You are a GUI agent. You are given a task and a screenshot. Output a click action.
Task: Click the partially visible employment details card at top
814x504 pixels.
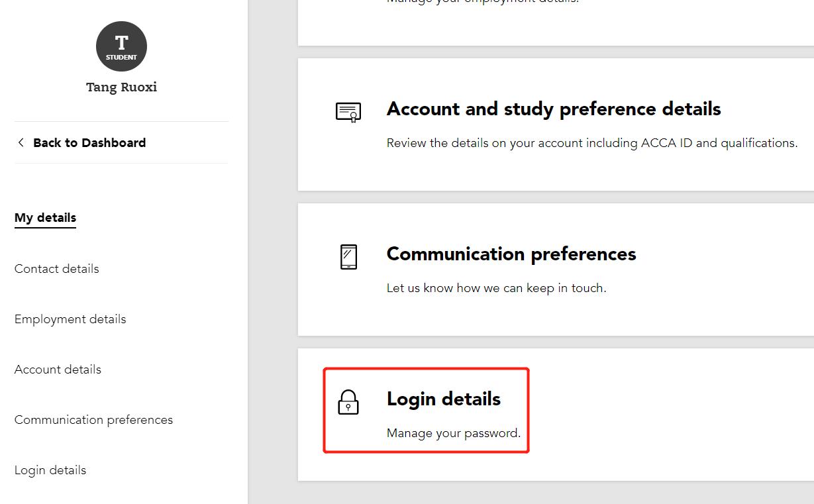[x=555, y=20]
